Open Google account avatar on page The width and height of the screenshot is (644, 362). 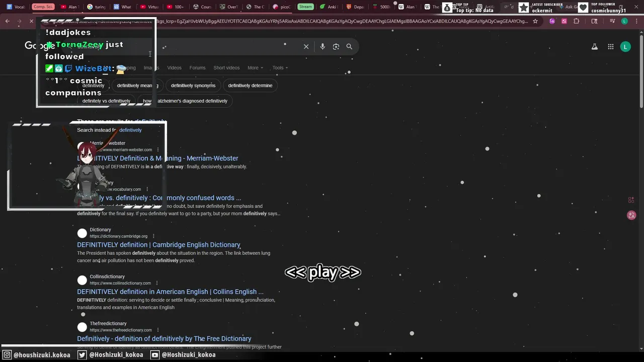pos(625,47)
